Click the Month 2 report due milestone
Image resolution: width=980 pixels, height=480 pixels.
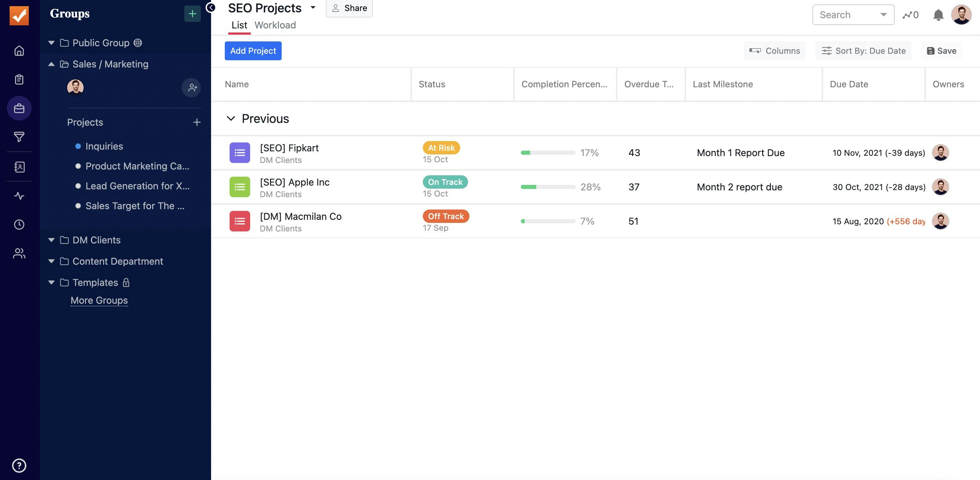pos(739,187)
